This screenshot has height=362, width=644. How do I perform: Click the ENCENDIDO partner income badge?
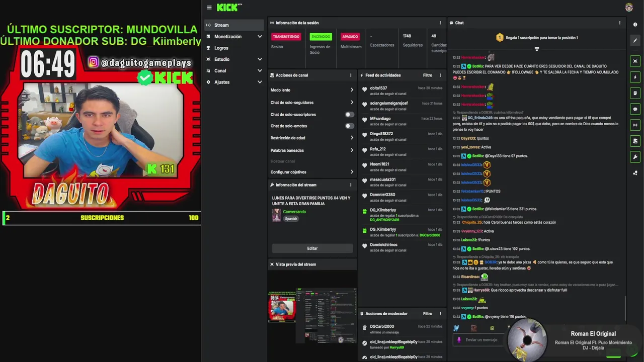click(x=321, y=37)
